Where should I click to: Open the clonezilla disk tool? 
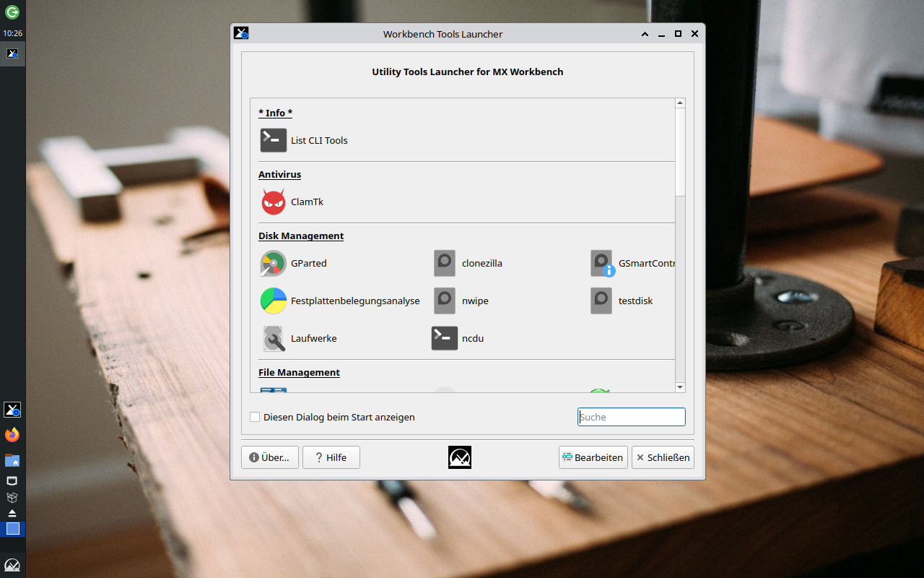[x=445, y=263]
